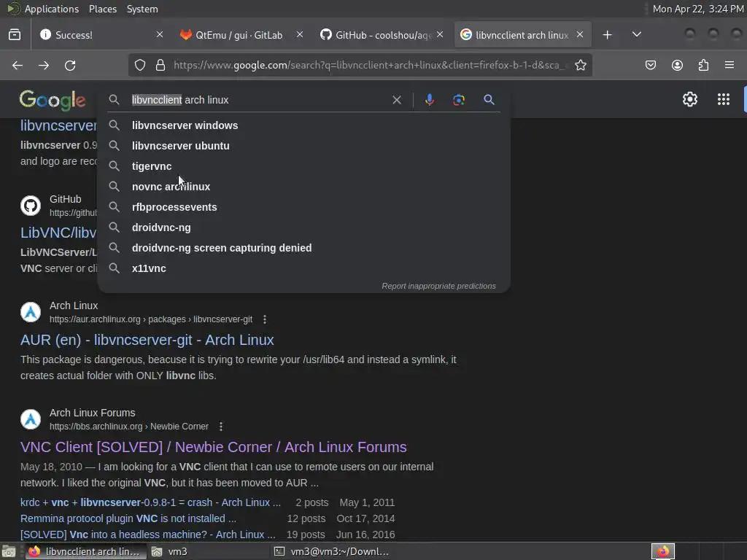Open options for aur.archlinux.org result
Screen dimensions: 747x560
click(x=265, y=319)
